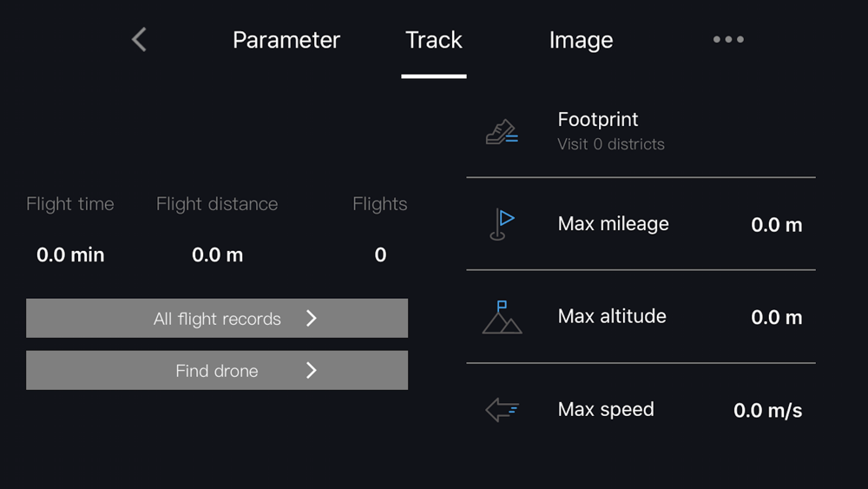Click the Max mileage flag icon

502,224
